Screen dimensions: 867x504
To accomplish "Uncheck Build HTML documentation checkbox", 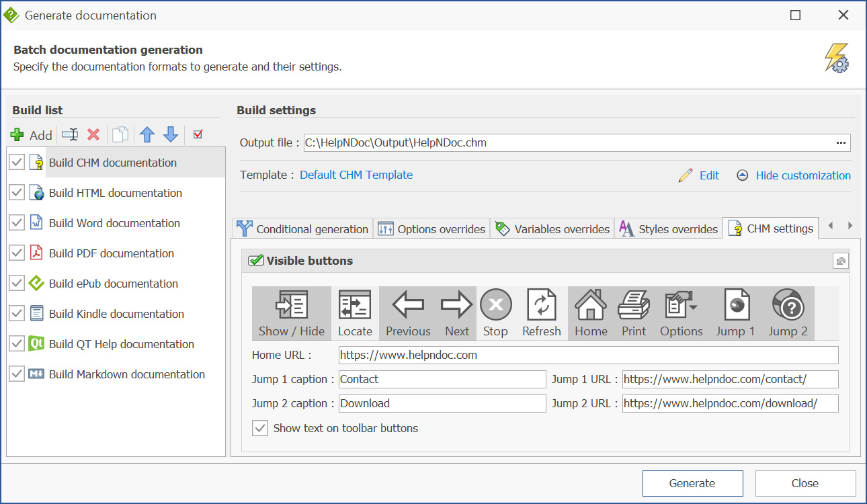I will pyautogui.click(x=17, y=193).
